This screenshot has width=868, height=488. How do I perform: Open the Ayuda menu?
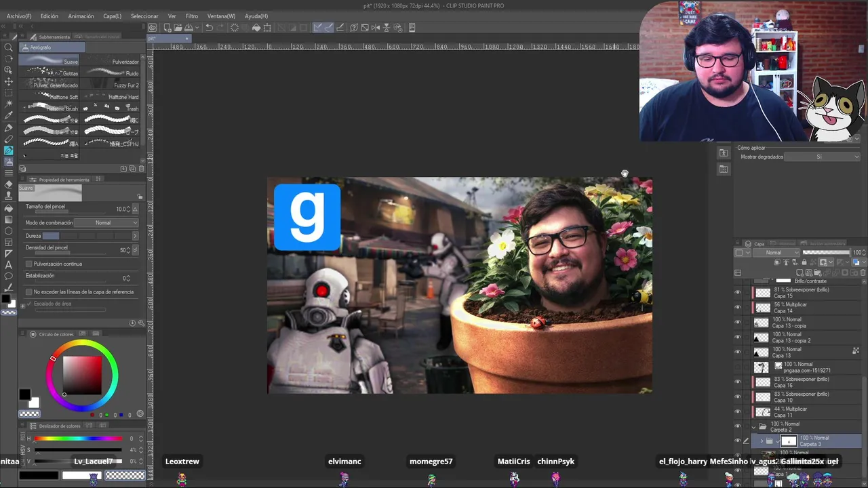tap(256, 16)
